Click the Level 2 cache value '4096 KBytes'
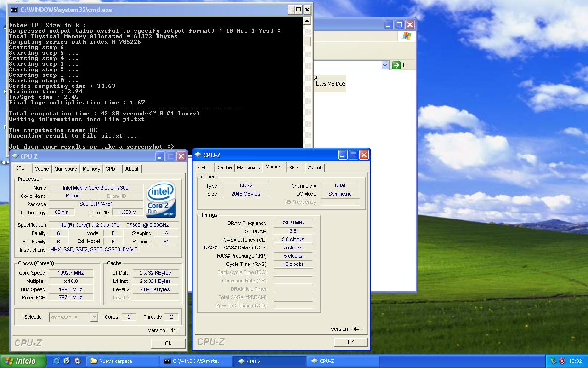The width and height of the screenshot is (588, 368). tap(156, 289)
